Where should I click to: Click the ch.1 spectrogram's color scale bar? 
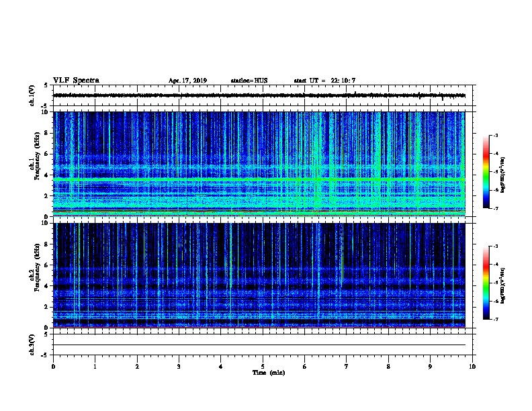486,172
